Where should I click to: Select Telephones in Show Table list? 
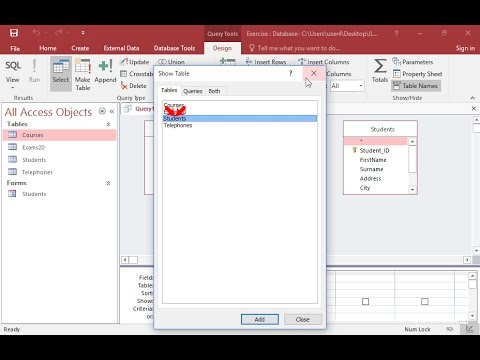coord(240,125)
